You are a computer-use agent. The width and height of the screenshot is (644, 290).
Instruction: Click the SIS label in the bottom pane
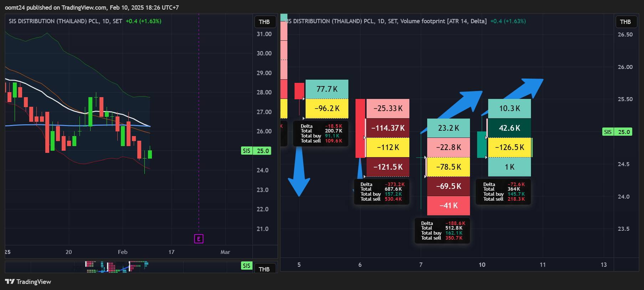[247, 265]
